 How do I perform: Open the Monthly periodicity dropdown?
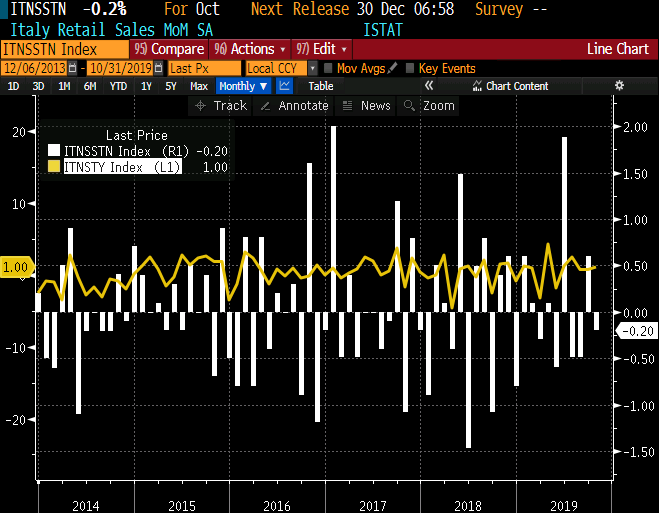(244, 87)
